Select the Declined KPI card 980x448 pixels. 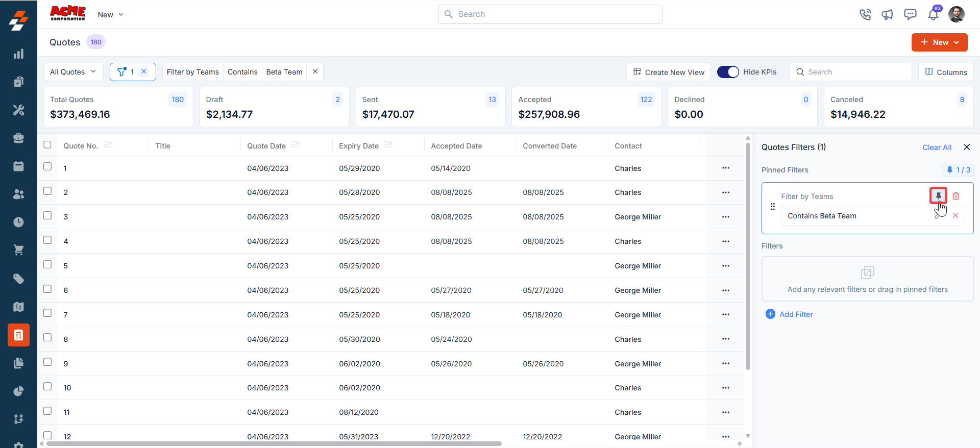click(x=743, y=107)
